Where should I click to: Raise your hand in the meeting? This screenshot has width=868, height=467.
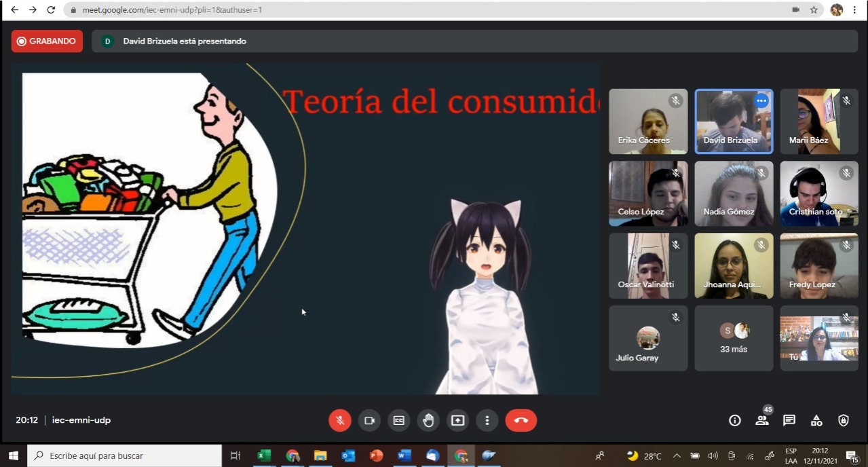click(428, 420)
